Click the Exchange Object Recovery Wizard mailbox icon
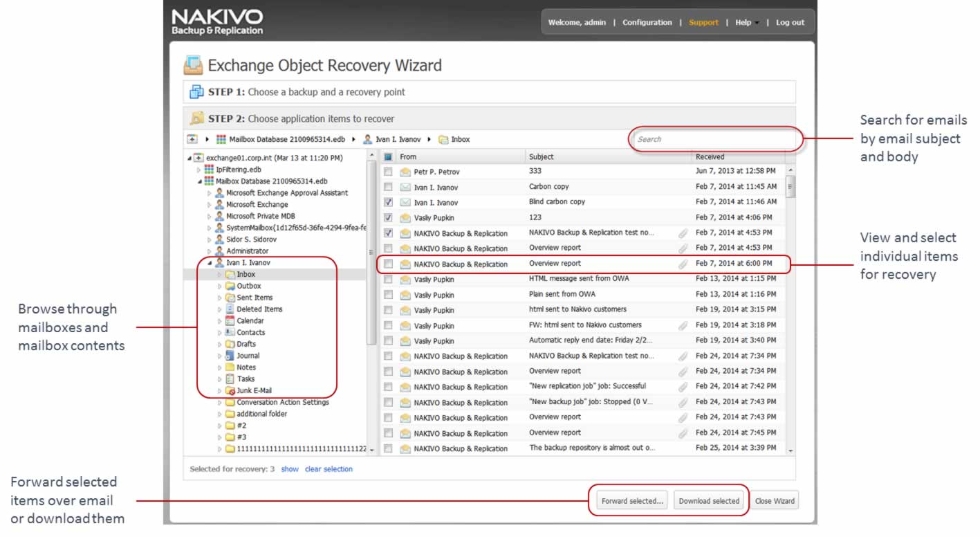The height and width of the screenshot is (537, 980). click(x=193, y=65)
